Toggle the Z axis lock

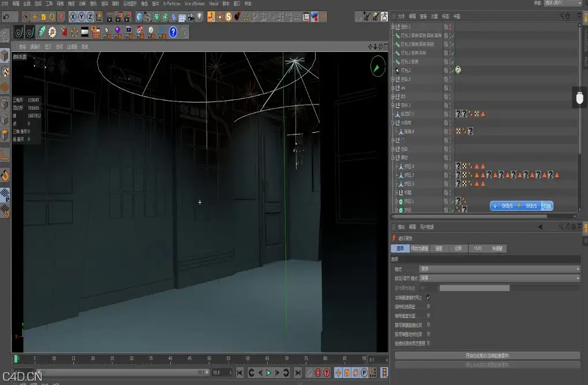90,17
